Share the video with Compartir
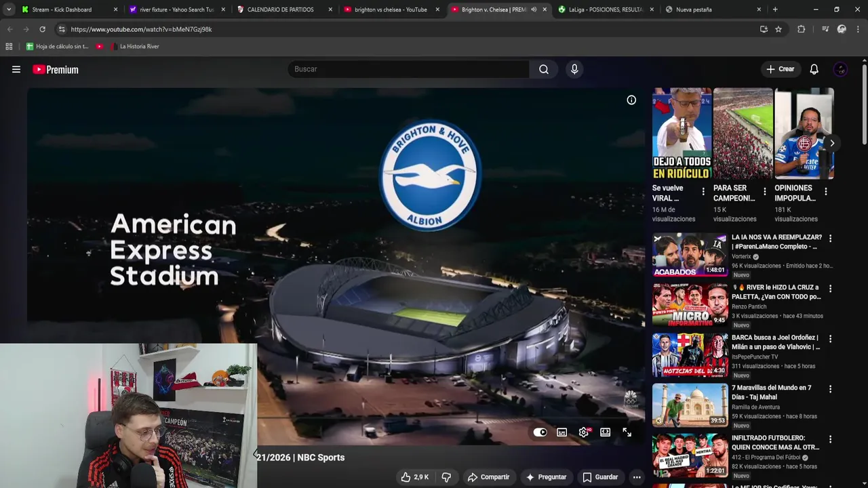 488,477
